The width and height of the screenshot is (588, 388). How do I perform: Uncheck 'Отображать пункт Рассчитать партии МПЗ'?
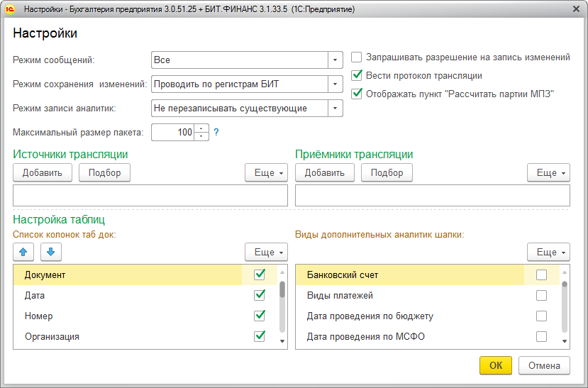pyautogui.click(x=357, y=93)
